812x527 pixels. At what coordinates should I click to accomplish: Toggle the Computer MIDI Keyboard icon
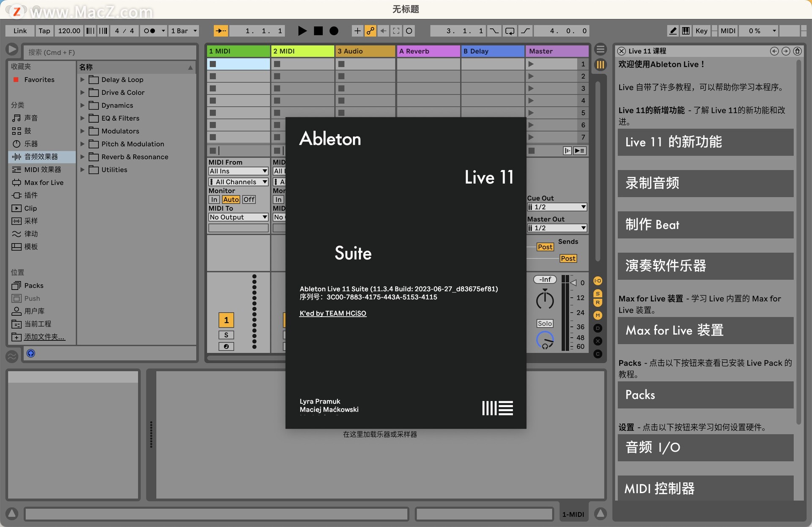click(x=686, y=31)
